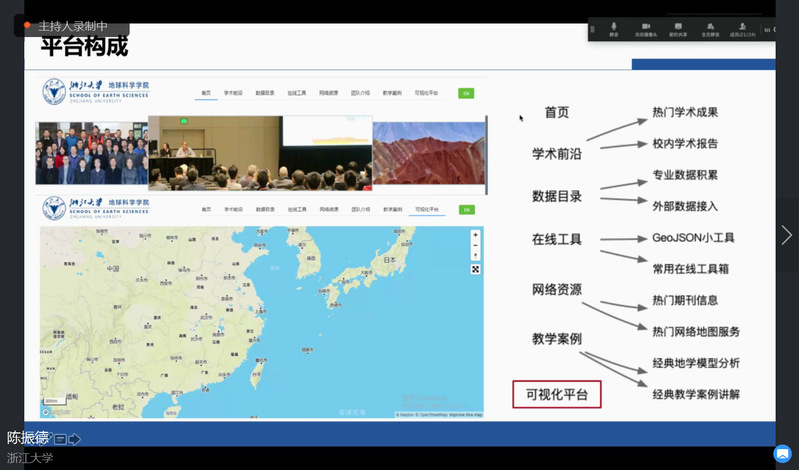
Task: Open the members list (21/24)
Action: [x=742, y=29]
